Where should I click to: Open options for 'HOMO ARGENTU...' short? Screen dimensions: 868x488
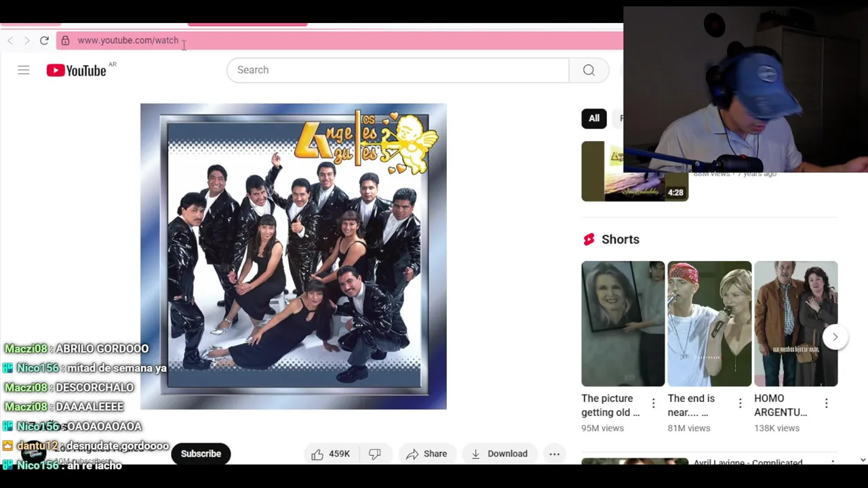pos(826,403)
